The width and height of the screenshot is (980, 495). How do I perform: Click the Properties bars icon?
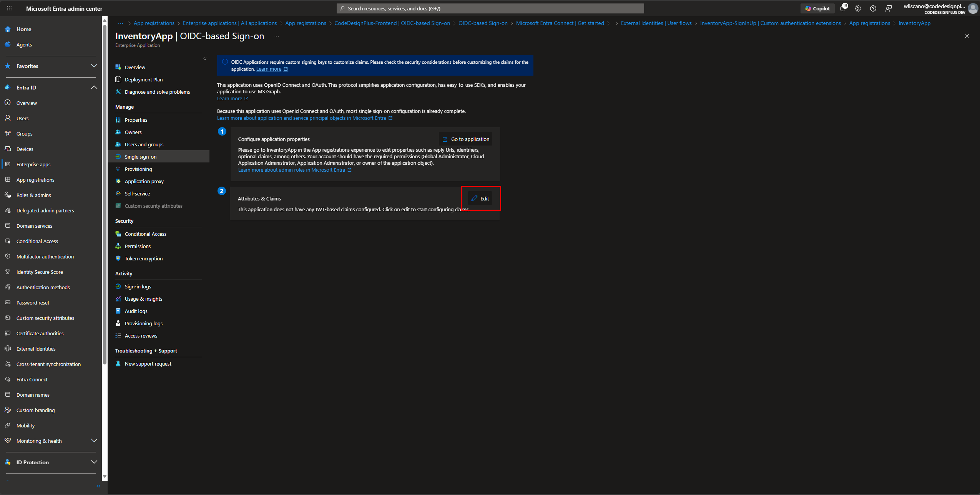coord(118,120)
